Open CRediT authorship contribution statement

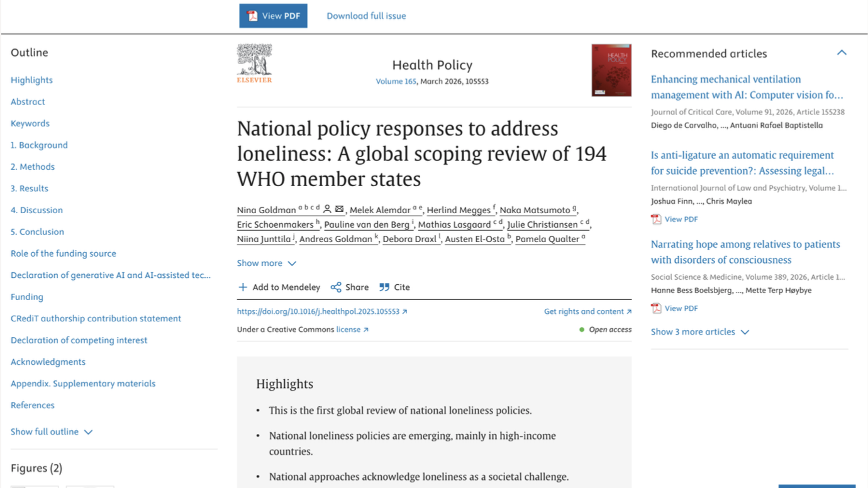[96, 318]
